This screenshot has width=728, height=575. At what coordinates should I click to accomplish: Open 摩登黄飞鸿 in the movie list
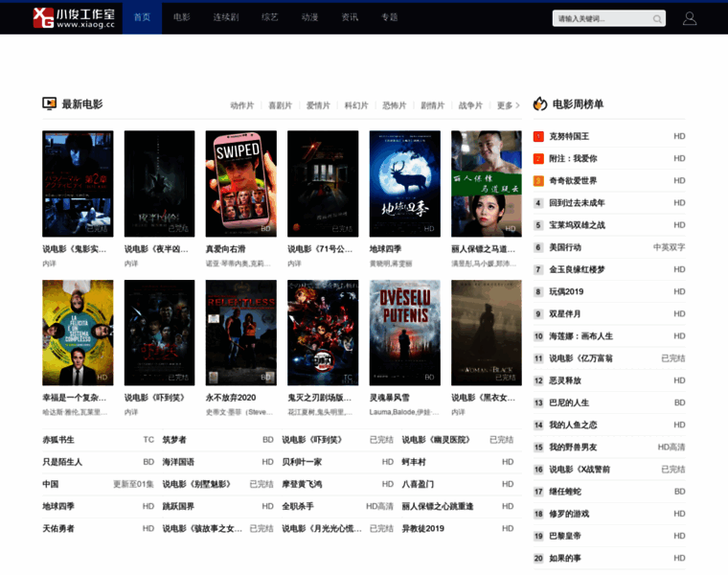[x=302, y=484]
